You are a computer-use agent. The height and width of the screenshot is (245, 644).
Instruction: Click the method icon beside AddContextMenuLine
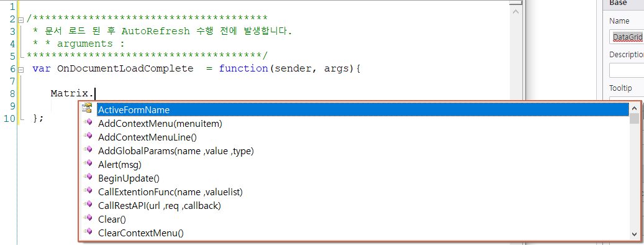click(x=87, y=136)
